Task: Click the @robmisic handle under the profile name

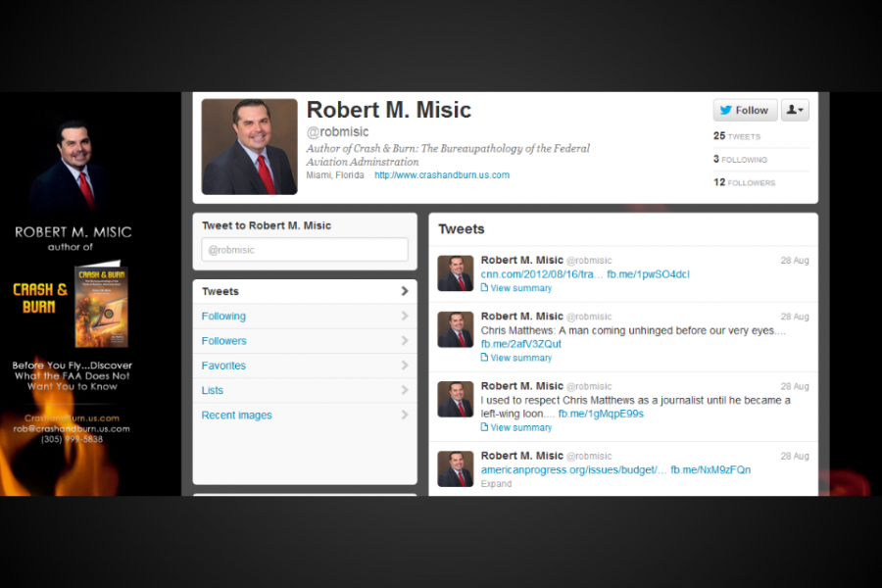Action: point(337,131)
